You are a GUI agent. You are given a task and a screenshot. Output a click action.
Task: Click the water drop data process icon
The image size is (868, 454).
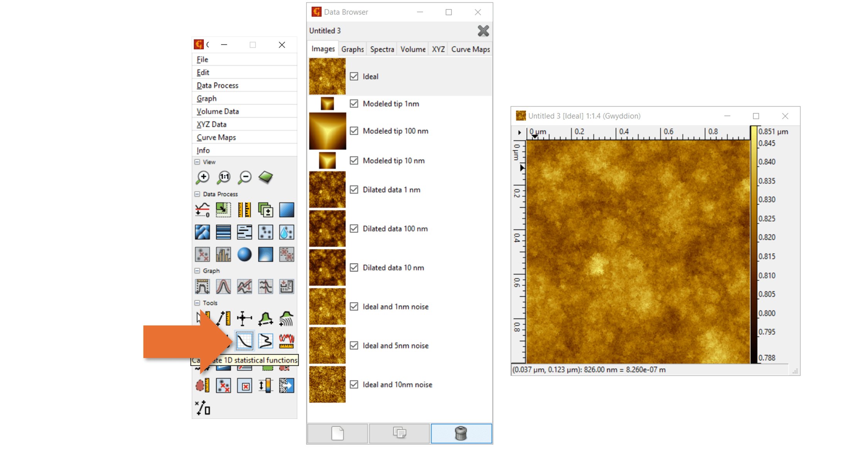[287, 232]
